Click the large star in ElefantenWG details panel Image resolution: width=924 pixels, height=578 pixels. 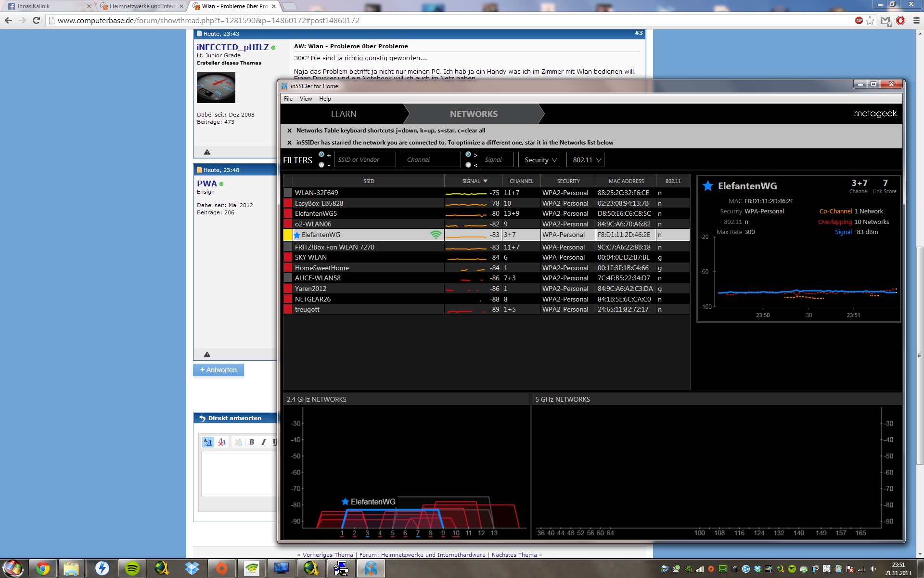click(707, 186)
